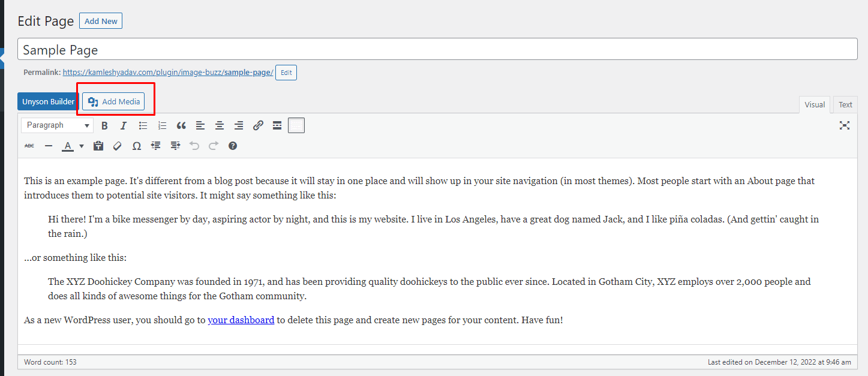
Task: Select the Visual editor tab
Action: pyautogui.click(x=815, y=105)
